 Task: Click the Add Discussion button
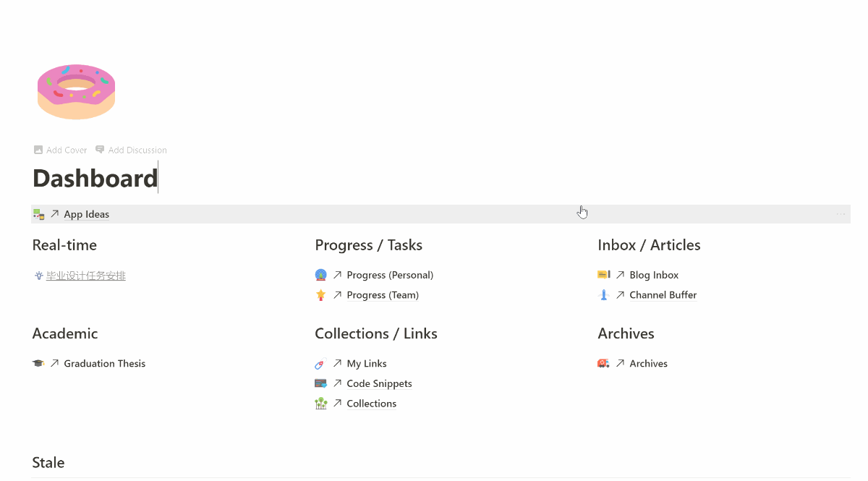tap(131, 150)
